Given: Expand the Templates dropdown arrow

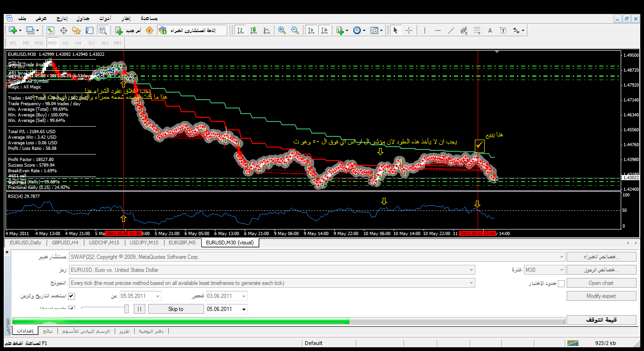Looking at the screenshot, I should pyautogui.click(x=382, y=30).
